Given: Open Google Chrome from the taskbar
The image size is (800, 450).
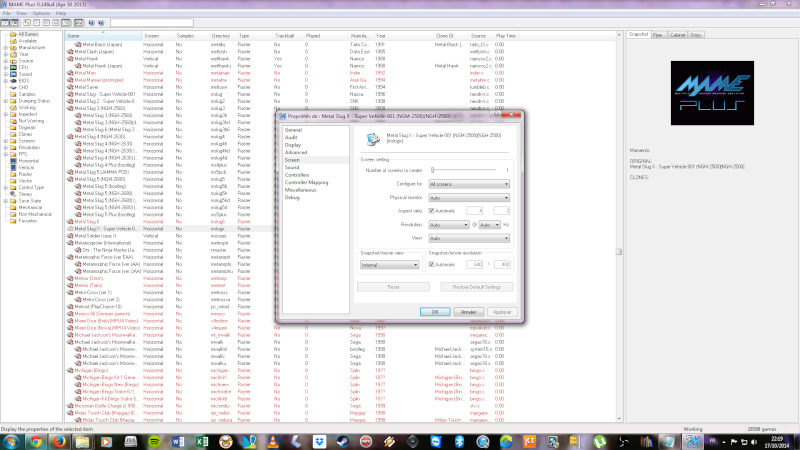Looking at the screenshot, I should pyautogui.click(x=36, y=442).
